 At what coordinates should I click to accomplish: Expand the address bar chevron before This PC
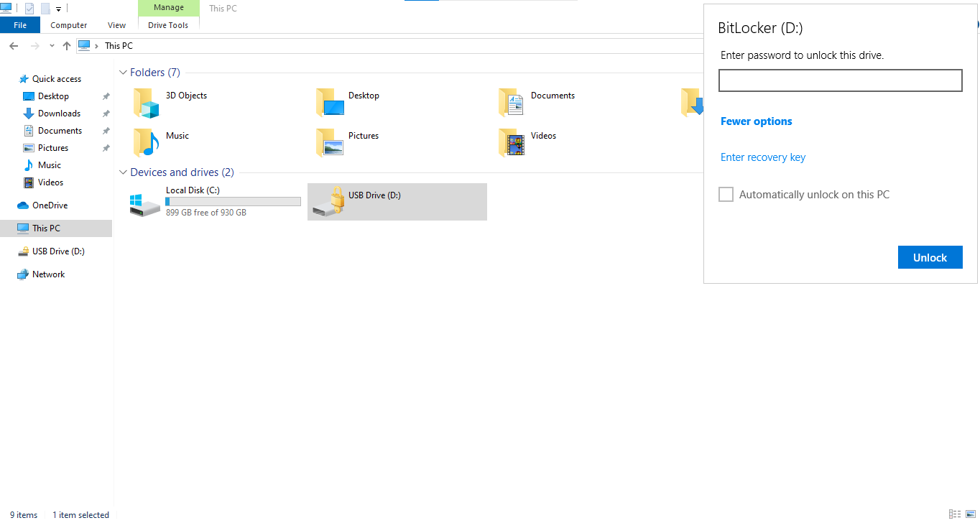(x=97, y=46)
